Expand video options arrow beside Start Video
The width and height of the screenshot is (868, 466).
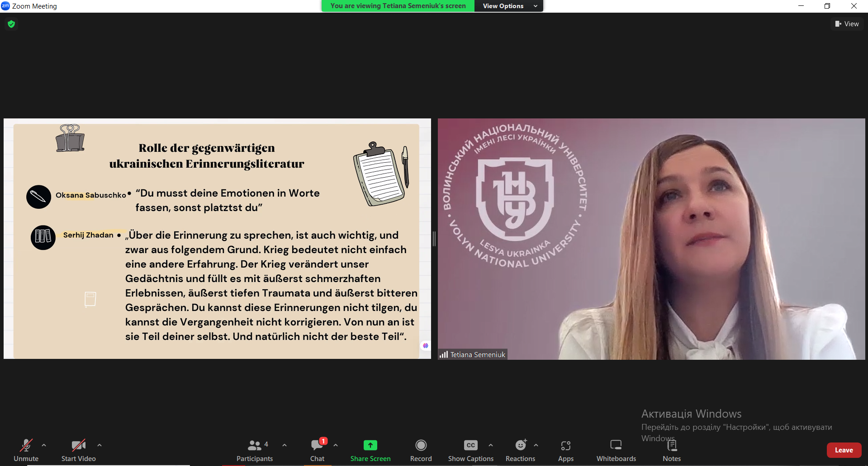(x=100, y=445)
